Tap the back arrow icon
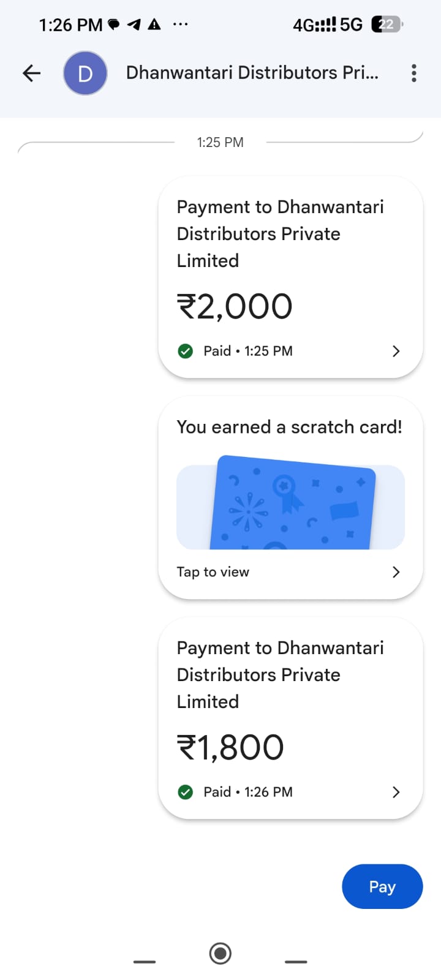The height and width of the screenshot is (980, 441). tap(31, 73)
